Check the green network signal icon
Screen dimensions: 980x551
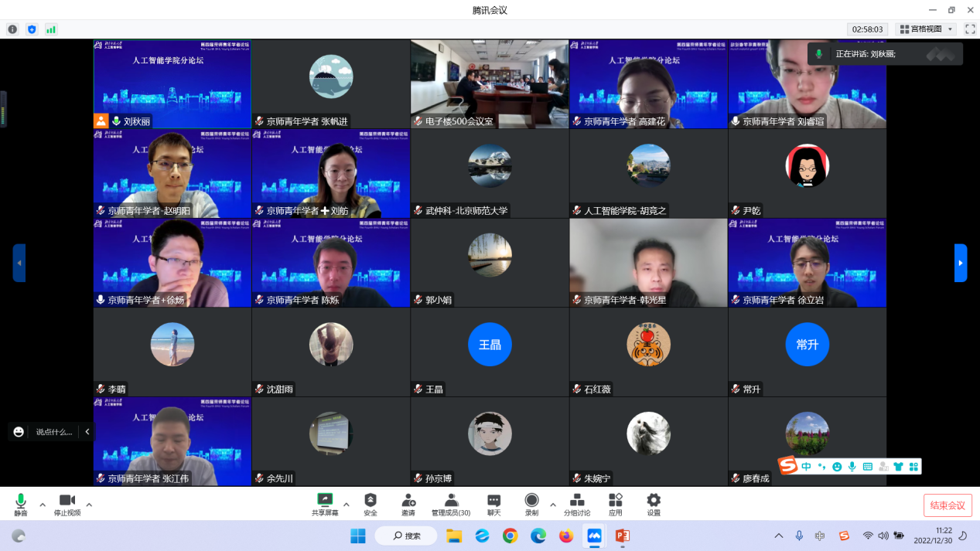pyautogui.click(x=51, y=29)
